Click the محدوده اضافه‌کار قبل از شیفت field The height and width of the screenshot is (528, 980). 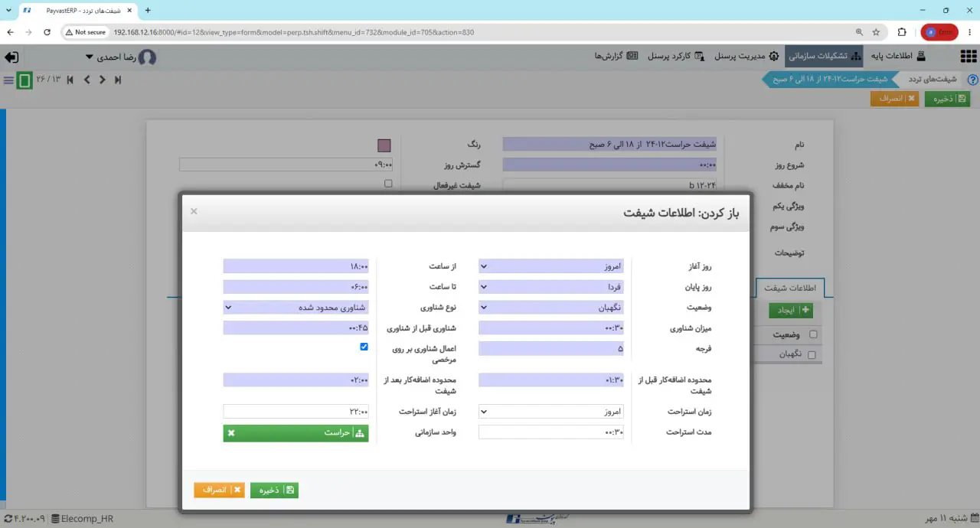tap(551, 380)
